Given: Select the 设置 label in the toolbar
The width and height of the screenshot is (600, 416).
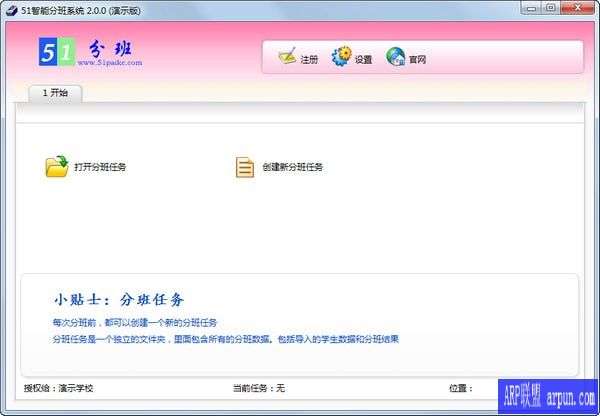Looking at the screenshot, I should (363, 60).
